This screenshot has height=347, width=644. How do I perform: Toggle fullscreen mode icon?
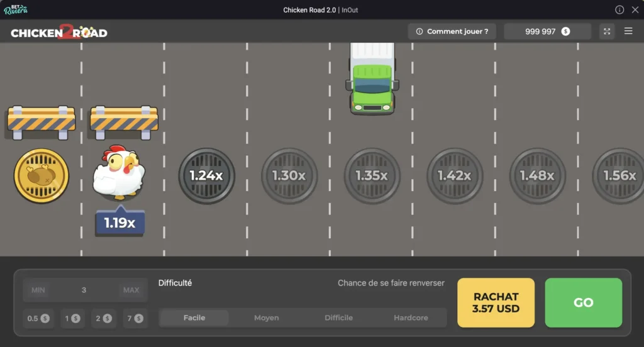pyautogui.click(x=607, y=31)
